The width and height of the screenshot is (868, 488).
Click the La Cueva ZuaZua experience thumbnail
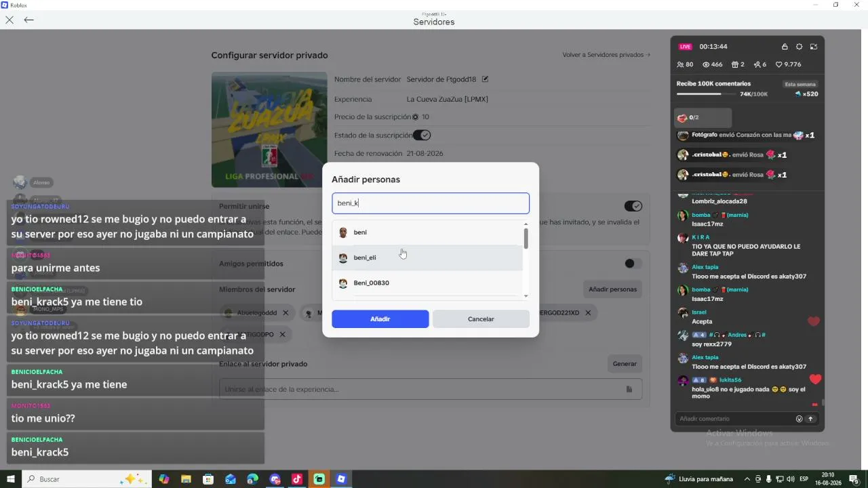[x=269, y=129]
